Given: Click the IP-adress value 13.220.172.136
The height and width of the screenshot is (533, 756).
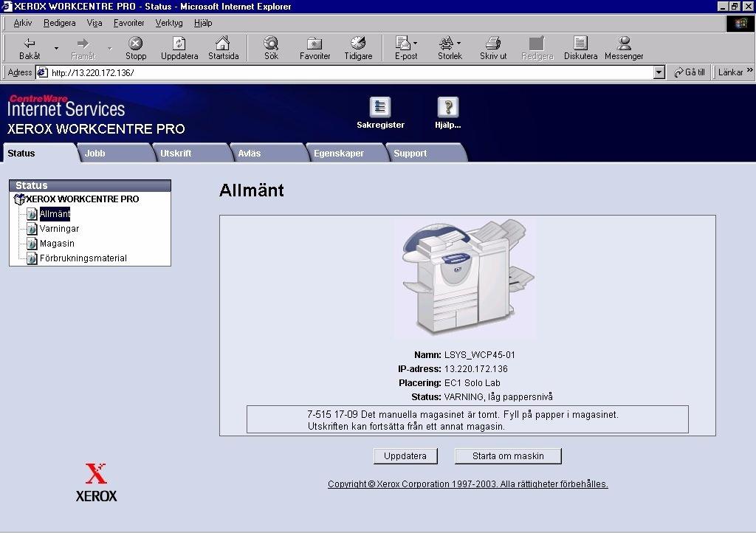Looking at the screenshot, I should (x=476, y=369).
